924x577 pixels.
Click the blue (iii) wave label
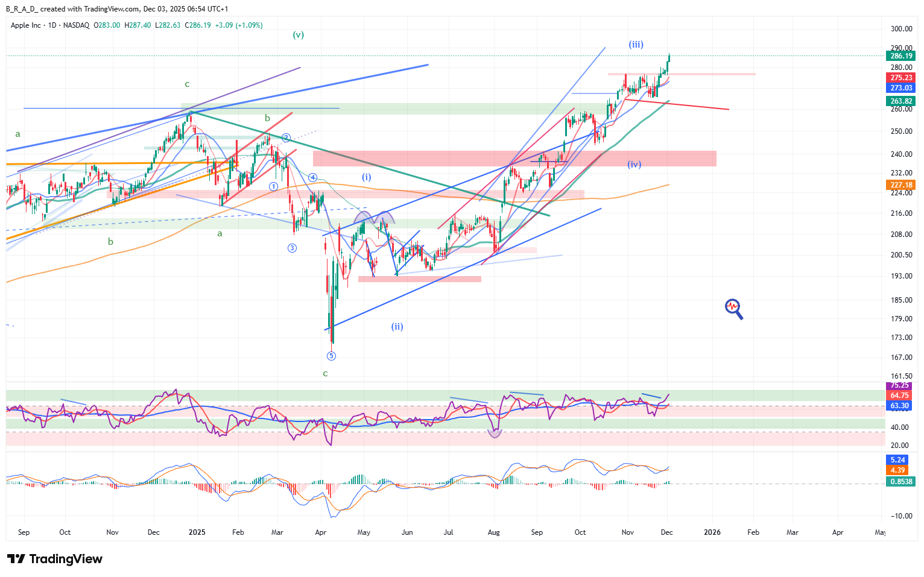(x=636, y=44)
